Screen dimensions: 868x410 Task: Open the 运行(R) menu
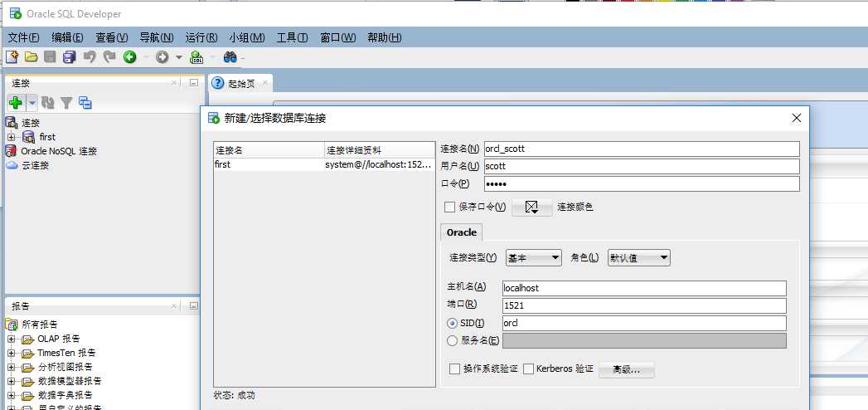click(201, 37)
